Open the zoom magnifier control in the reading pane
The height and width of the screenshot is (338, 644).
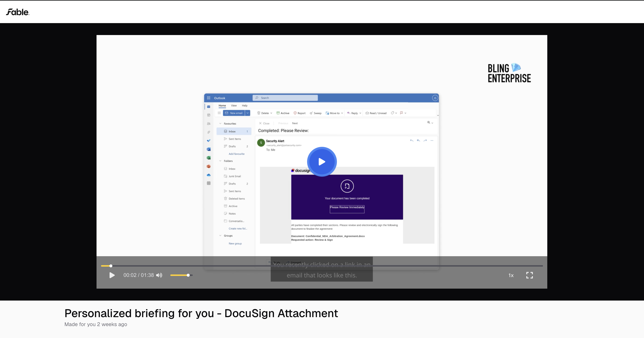pyautogui.click(x=430, y=122)
